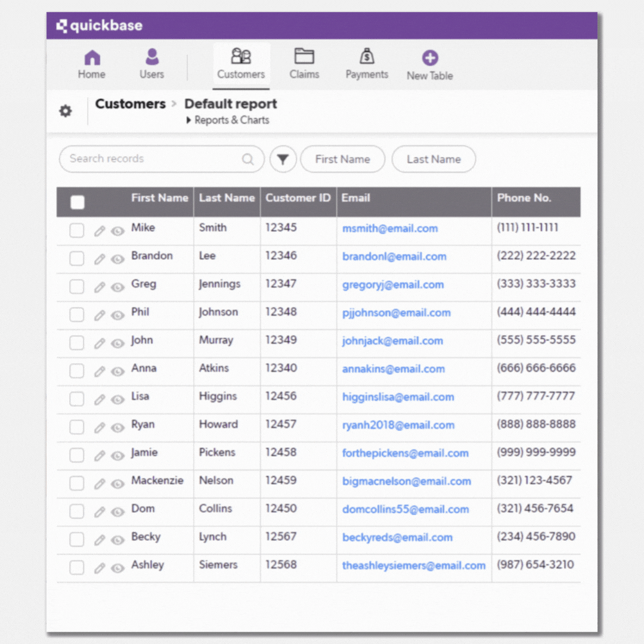Edit Jamie Pickens' record via pencil
This screenshot has height=644, width=644.
tap(100, 456)
